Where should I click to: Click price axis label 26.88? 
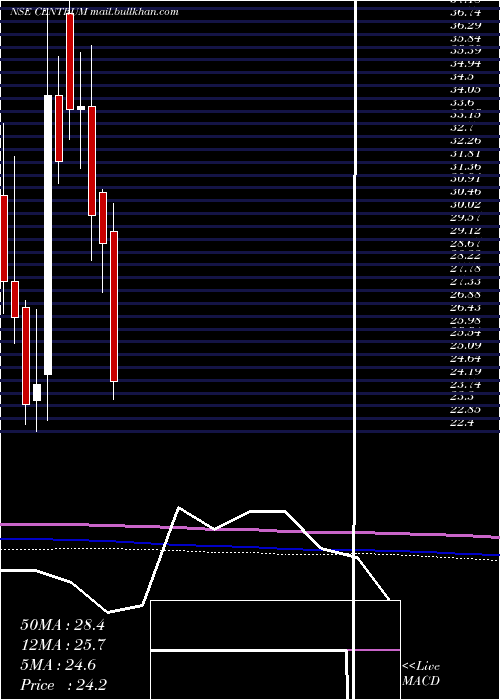pyautogui.click(x=465, y=294)
